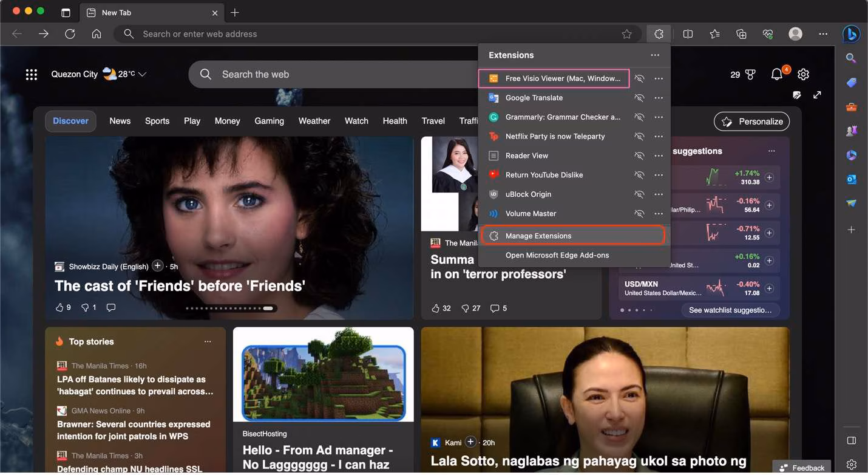868x475 pixels.
Task: Open more actions for uBlock Origin
Action: [x=659, y=194]
